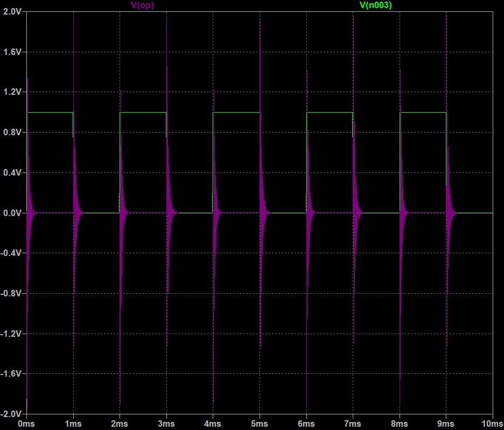Click the V(n003) trace label
Image resolution: width=504 pixels, height=430 pixels.
(x=375, y=5)
